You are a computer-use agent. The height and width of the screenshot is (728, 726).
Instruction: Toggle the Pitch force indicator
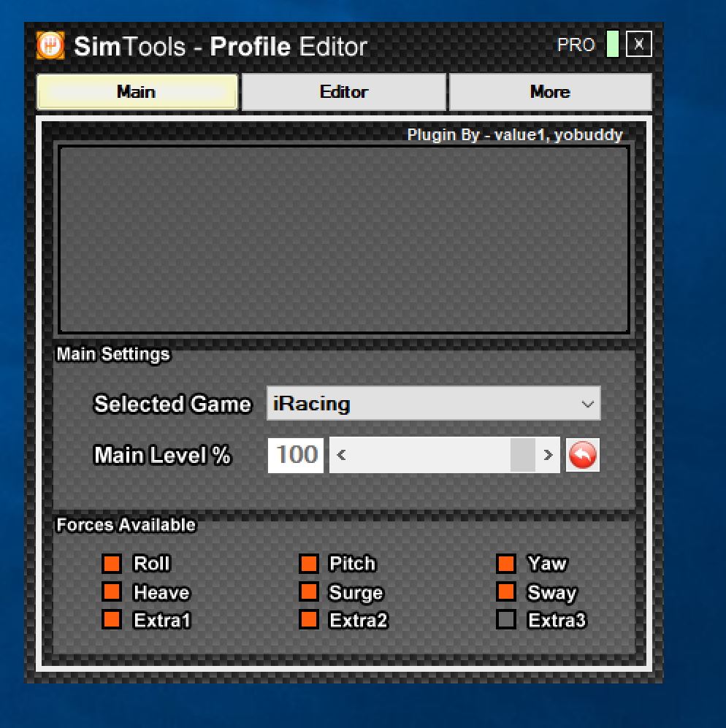click(x=309, y=564)
